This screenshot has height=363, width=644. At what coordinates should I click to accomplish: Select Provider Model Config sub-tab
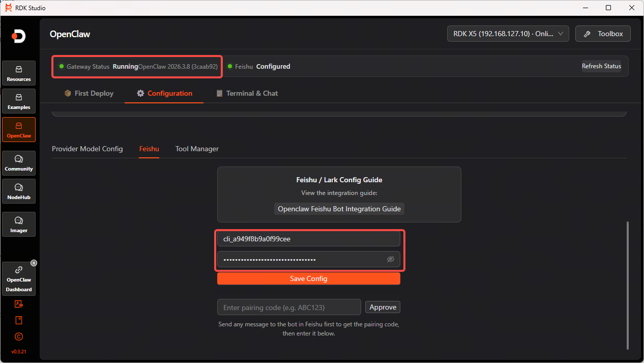click(87, 149)
